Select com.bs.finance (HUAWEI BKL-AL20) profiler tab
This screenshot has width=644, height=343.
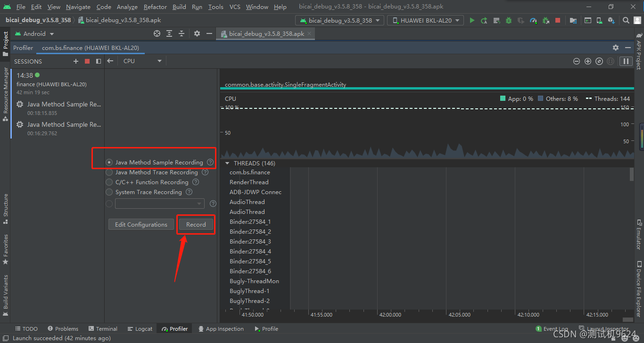91,48
